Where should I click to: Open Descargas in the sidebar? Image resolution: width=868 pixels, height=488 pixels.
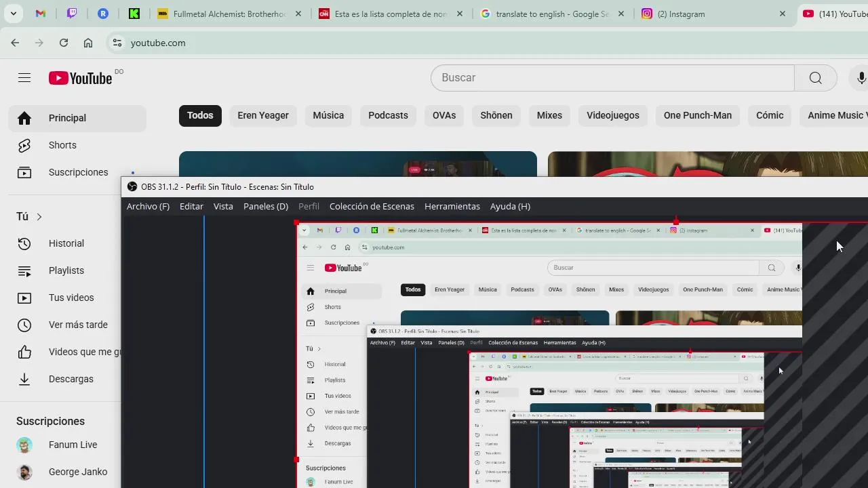coord(65,379)
